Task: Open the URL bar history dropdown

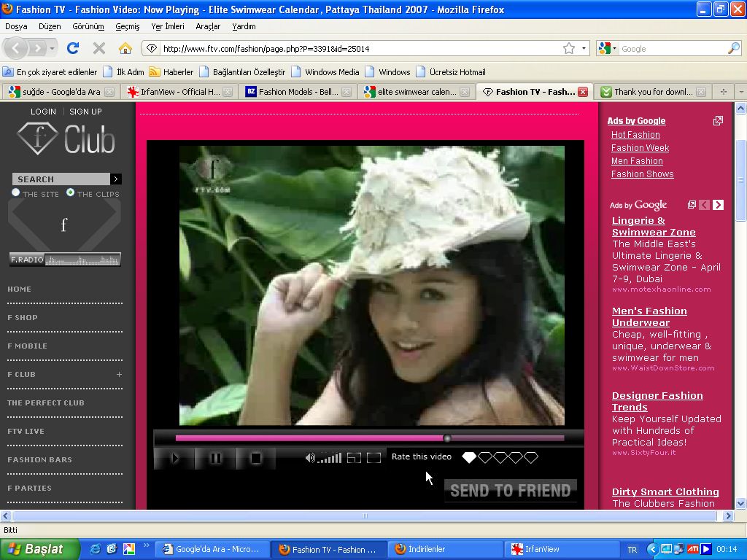Action: coord(584,49)
